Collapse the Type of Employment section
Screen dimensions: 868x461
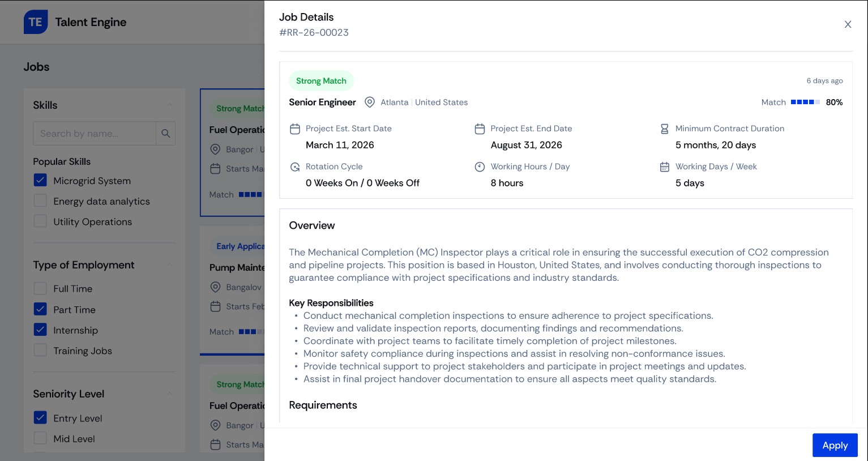pyautogui.click(x=169, y=264)
